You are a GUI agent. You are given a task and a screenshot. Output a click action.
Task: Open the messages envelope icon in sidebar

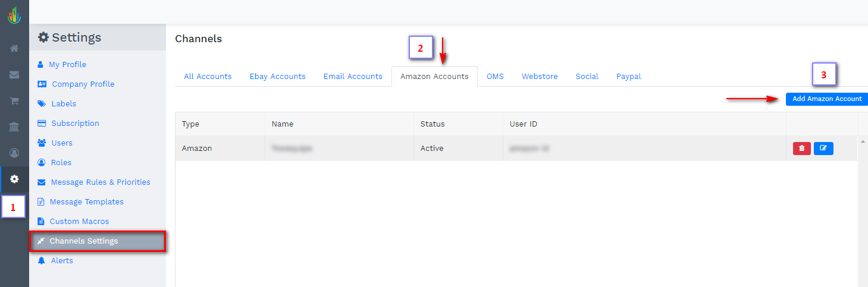(x=14, y=75)
